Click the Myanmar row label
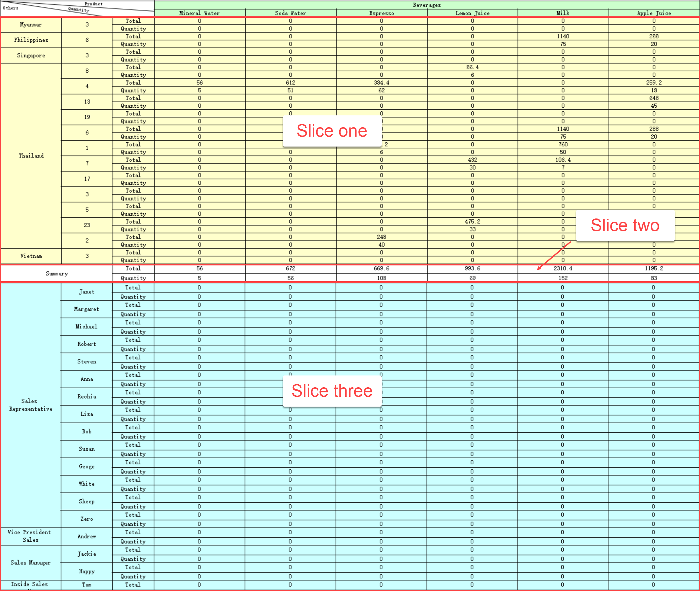 click(x=31, y=24)
